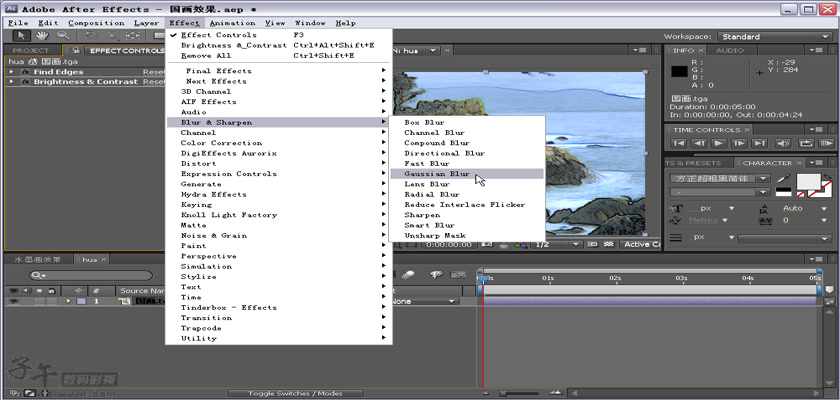Reset the Brightness & Contrast effect

coord(153,82)
